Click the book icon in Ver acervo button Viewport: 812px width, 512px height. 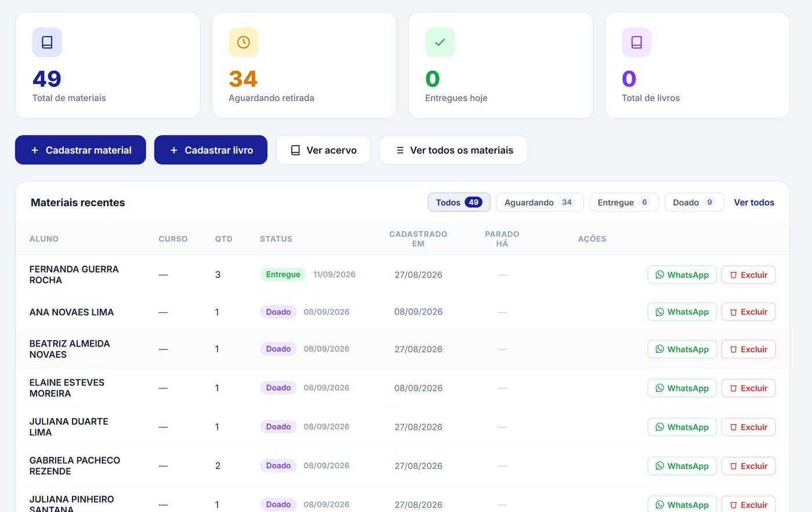[295, 150]
